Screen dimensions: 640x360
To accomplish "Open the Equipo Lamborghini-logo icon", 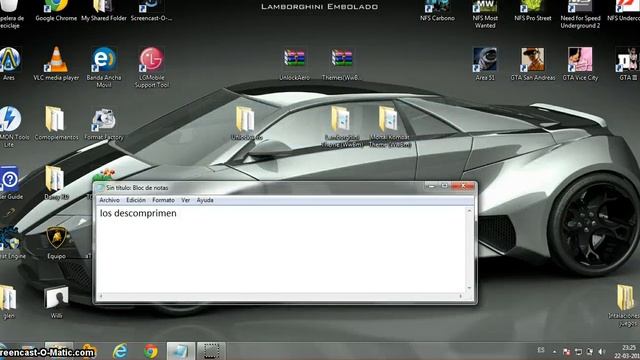I will 56,243.
